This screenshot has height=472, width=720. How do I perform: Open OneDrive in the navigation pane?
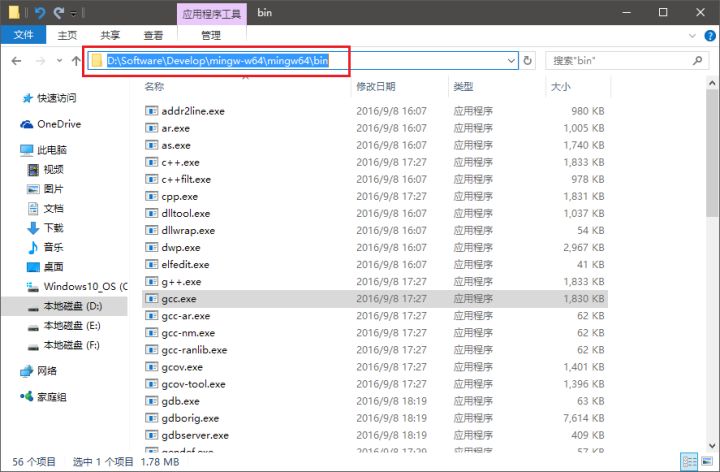pos(51,124)
